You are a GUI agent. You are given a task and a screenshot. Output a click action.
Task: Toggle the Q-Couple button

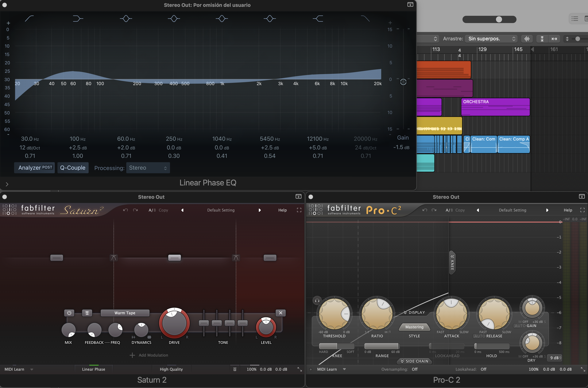[73, 168]
